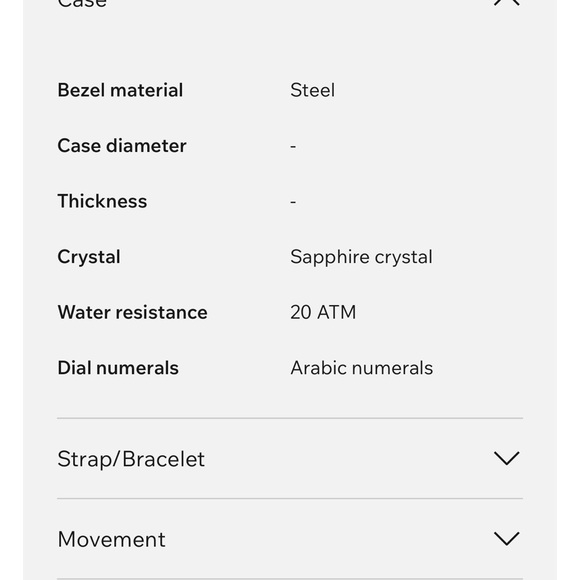Select the Dial numerals label
The height and width of the screenshot is (580, 580).
point(118,368)
